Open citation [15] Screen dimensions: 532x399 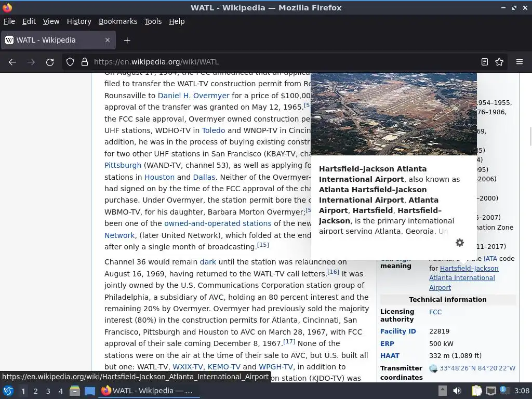pyautogui.click(x=263, y=245)
